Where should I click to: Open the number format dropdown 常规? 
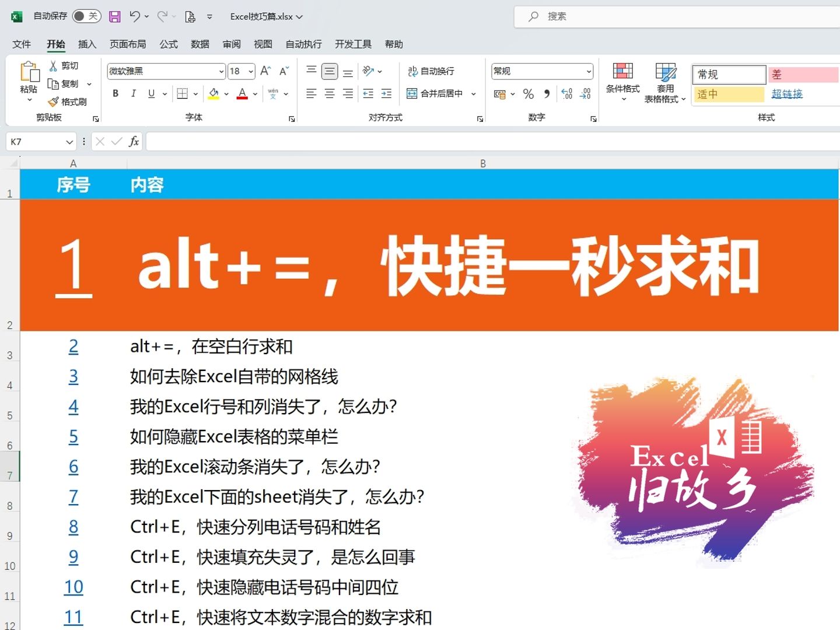(x=589, y=71)
